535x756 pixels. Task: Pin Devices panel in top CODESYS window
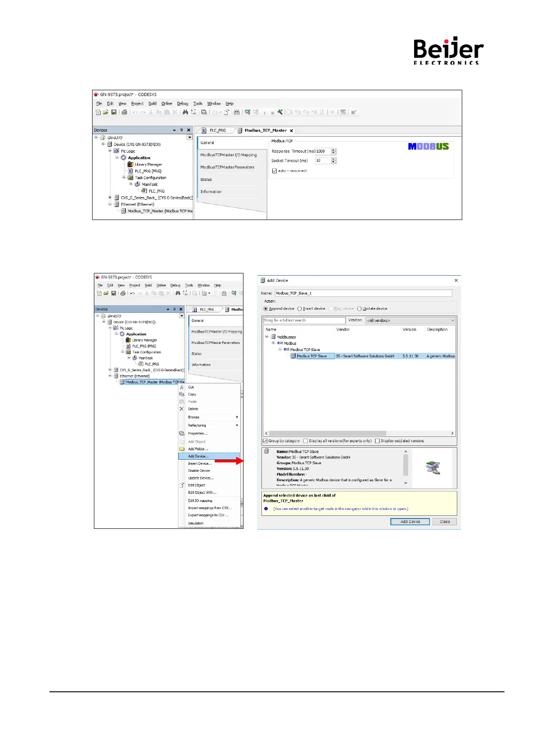[181, 130]
